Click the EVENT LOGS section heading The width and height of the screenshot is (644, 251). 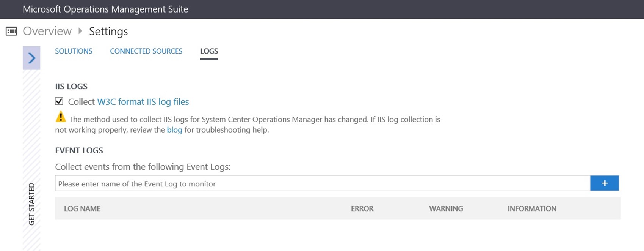[x=79, y=150]
